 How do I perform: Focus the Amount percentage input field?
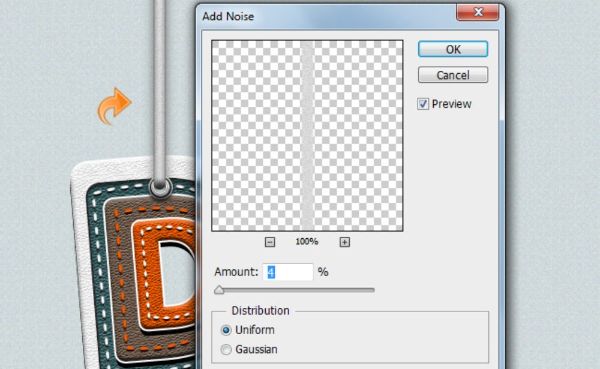click(288, 272)
